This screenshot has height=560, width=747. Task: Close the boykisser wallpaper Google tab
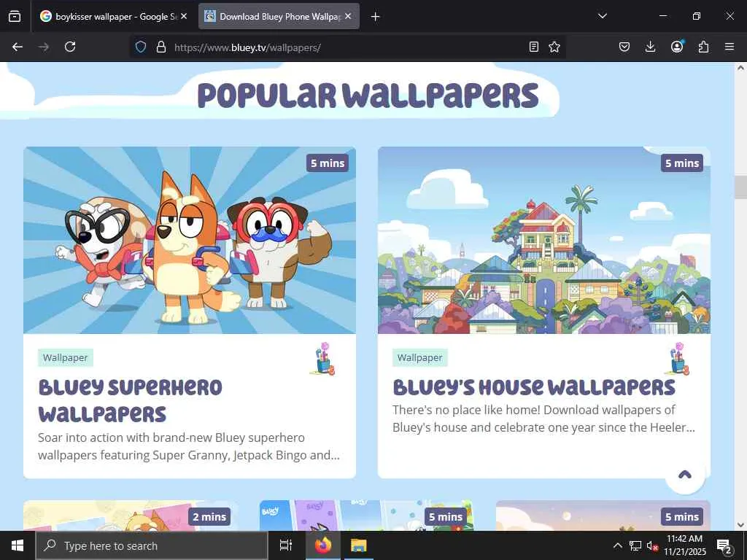[184, 16]
